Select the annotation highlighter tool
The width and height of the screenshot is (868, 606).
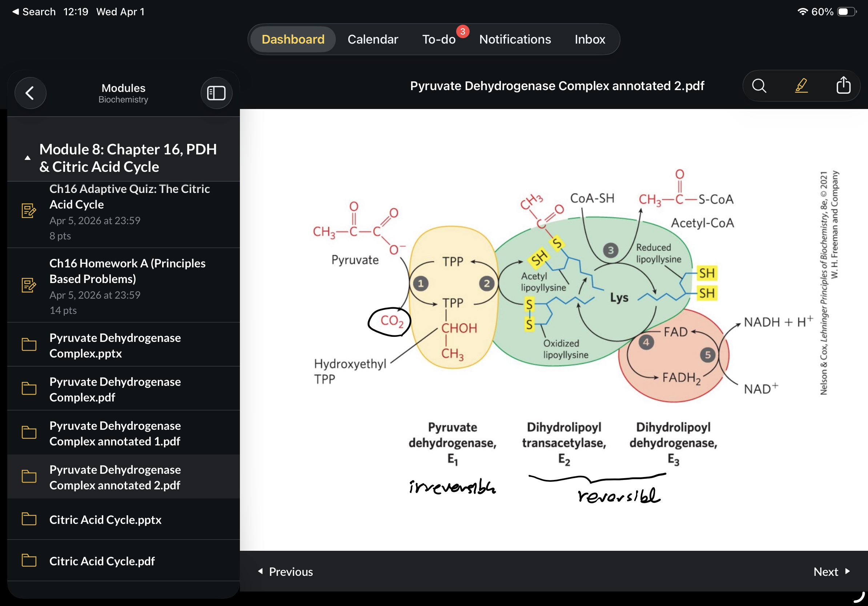(x=801, y=86)
